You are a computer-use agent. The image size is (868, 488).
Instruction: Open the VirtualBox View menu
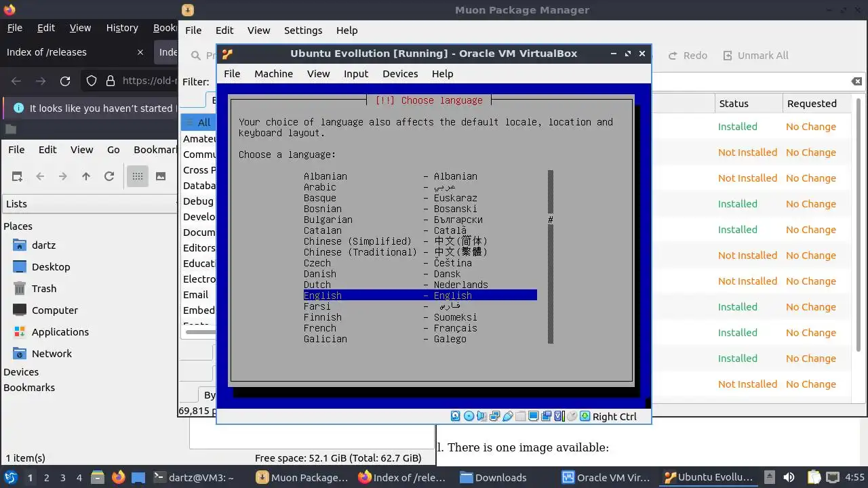click(x=318, y=73)
